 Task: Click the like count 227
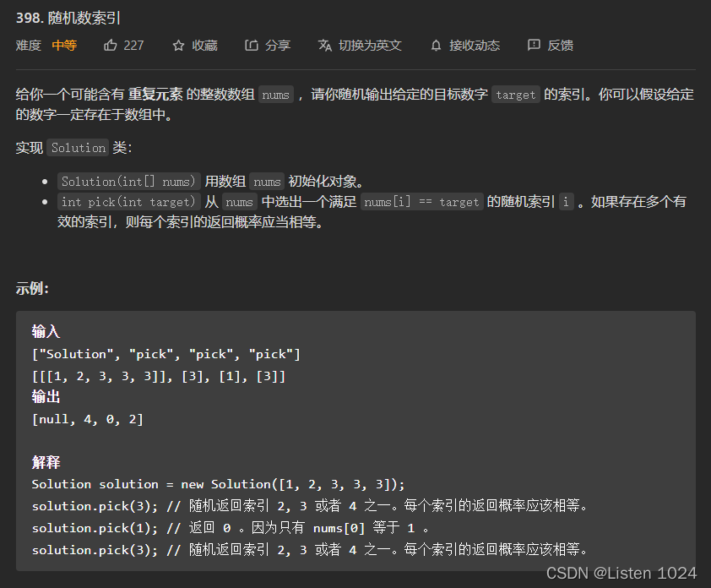pyautogui.click(x=133, y=46)
